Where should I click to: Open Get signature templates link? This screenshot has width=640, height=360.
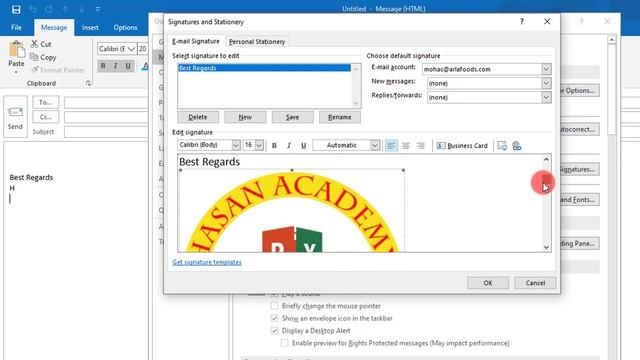point(207,262)
